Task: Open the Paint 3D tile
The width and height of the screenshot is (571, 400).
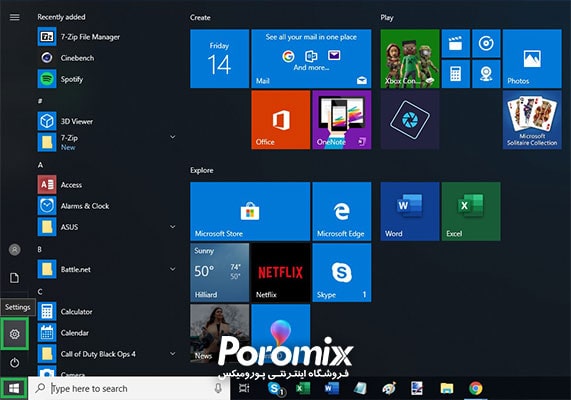Action: [281, 333]
